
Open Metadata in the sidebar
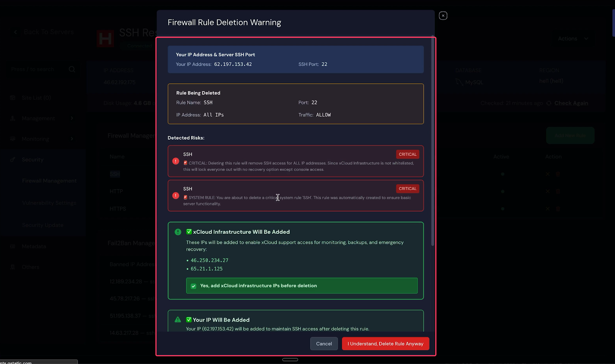click(x=34, y=247)
